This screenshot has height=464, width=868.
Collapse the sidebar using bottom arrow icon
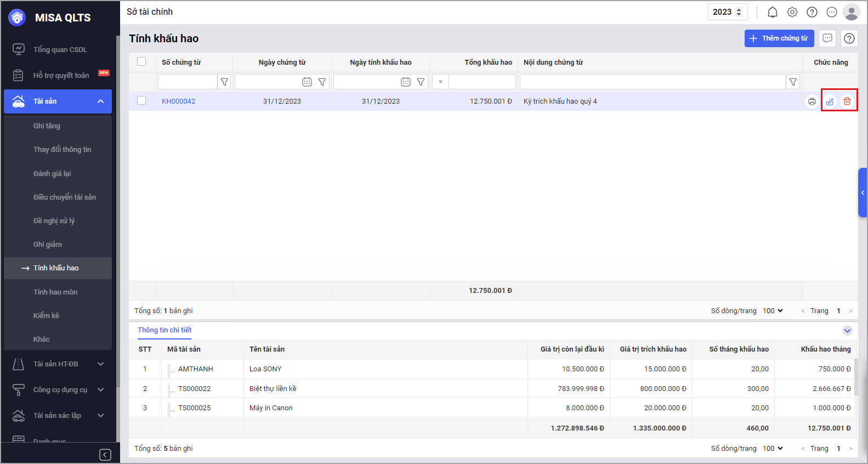click(105, 455)
